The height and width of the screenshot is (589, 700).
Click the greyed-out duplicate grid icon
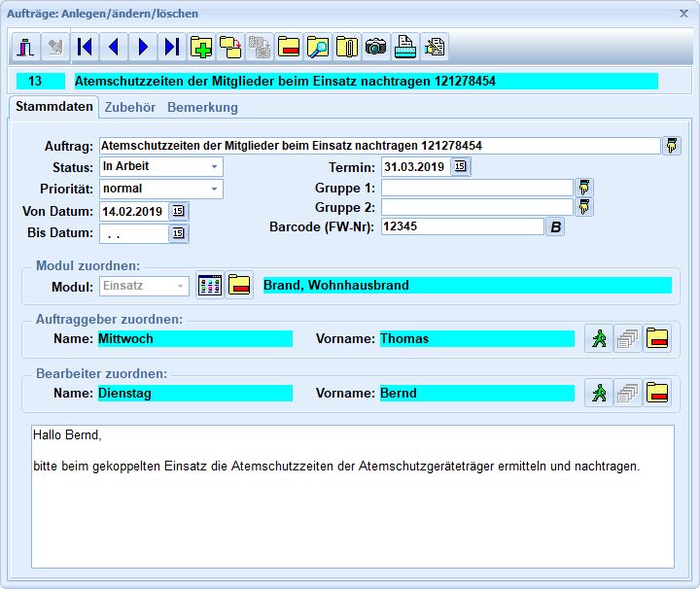[x=260, y=47]
